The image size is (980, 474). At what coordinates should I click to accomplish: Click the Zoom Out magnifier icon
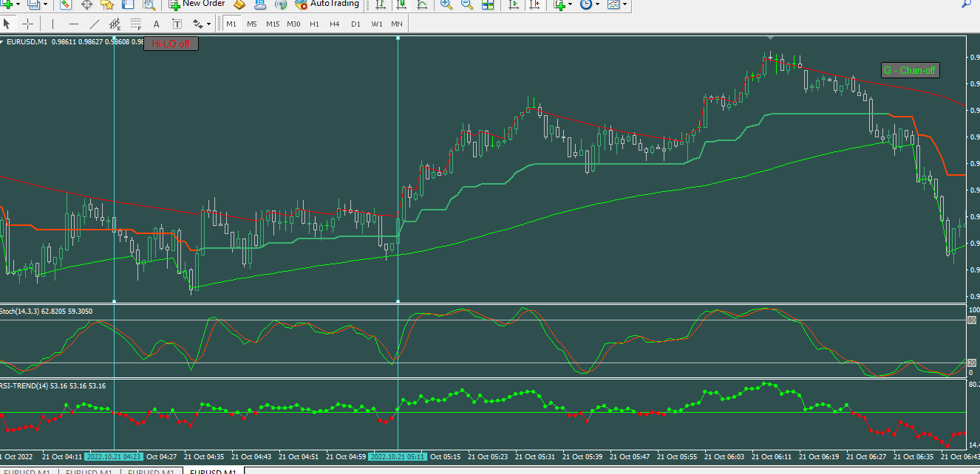pos(467,4)
